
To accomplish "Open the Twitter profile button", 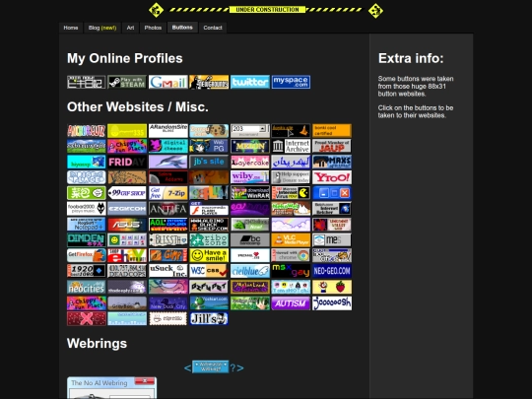I will 250,82.
